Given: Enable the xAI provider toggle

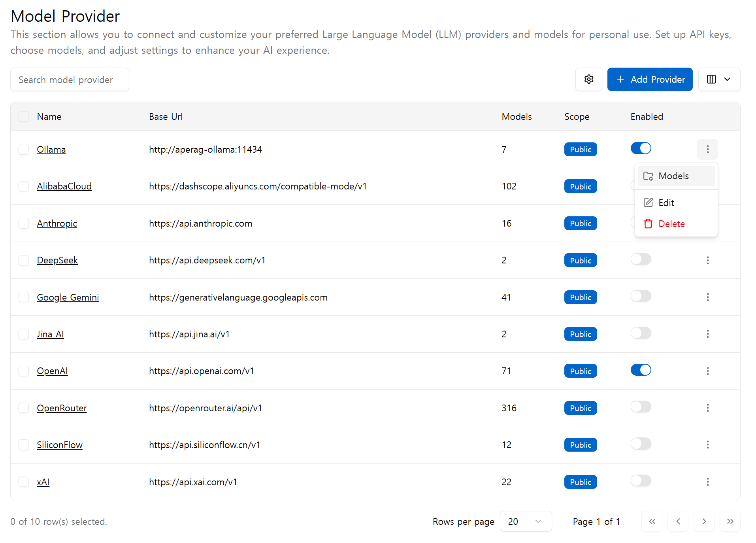Looking at the screenshot, I should pyautogui.click(x=641, y=481).
